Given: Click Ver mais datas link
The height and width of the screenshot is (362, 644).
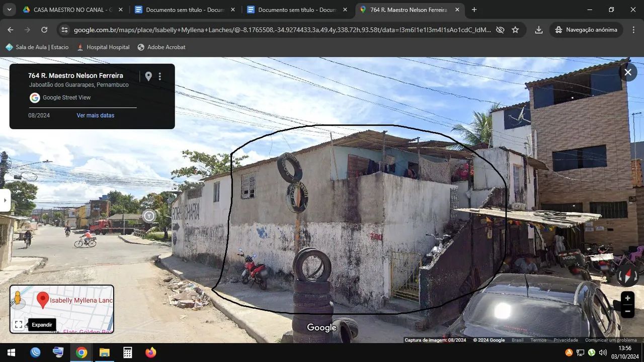Looking at the screenshot, I should tap(96, 115).
